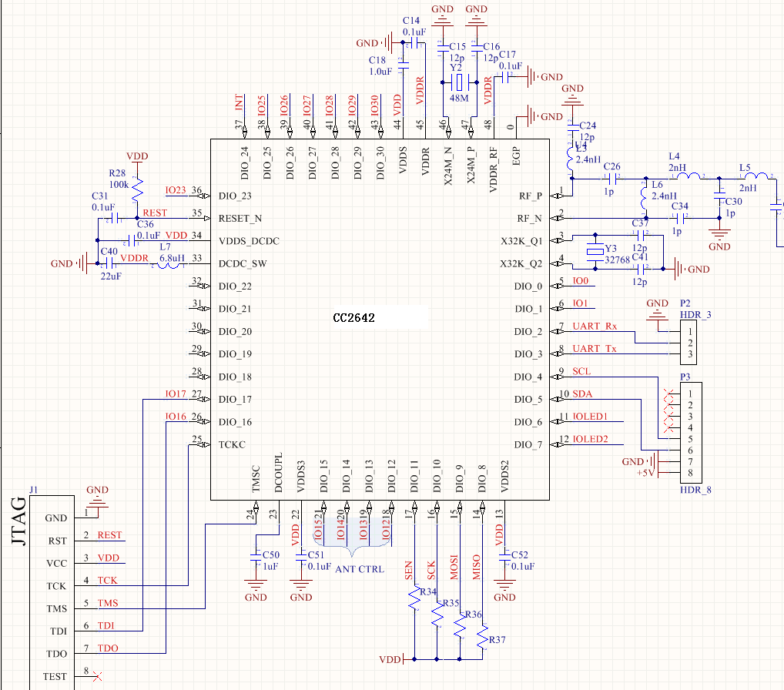
Task: Select capacitor C40 22uF
Action: coord(109,263)
